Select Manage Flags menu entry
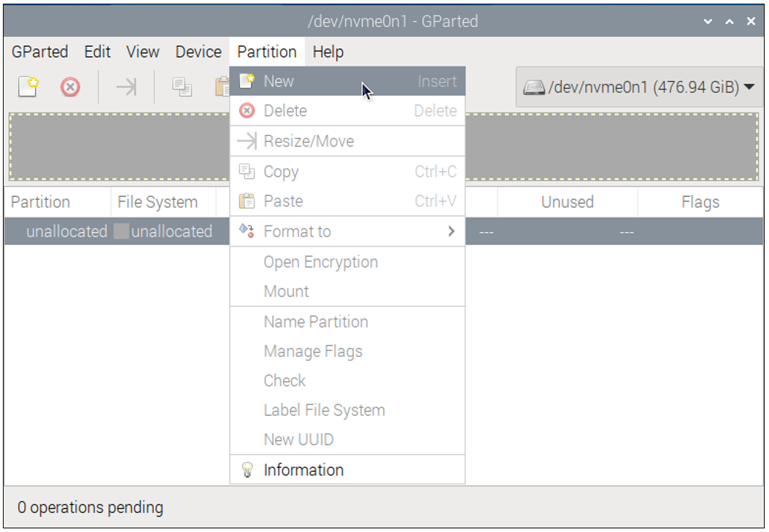The height and width of the screenshot is (532, 769). point(347,351)
